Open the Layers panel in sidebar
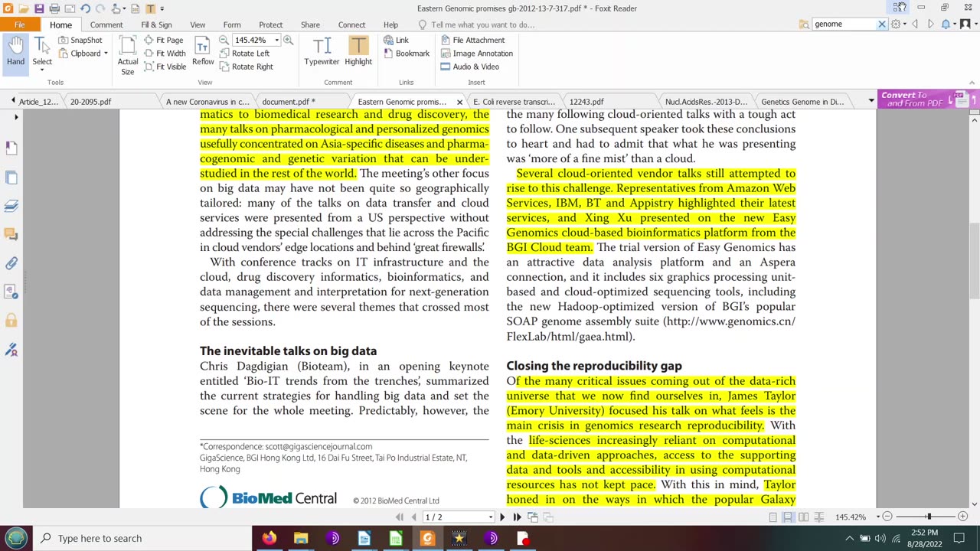Viewport: 980px width, 551px height. (11, 206)
